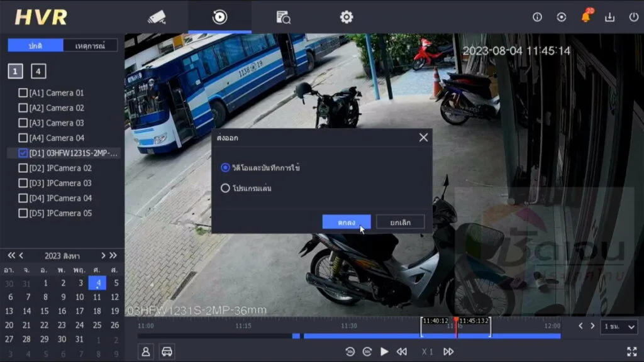Viewport: 644px width, 362px height.
Task: Open the smart search panel
Action: pos(282,17)
